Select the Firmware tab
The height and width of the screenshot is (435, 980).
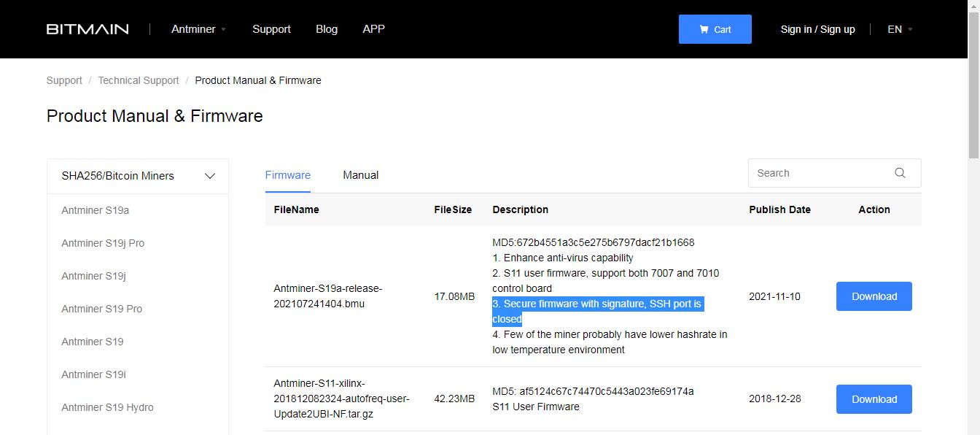click(x=287, y=175)
